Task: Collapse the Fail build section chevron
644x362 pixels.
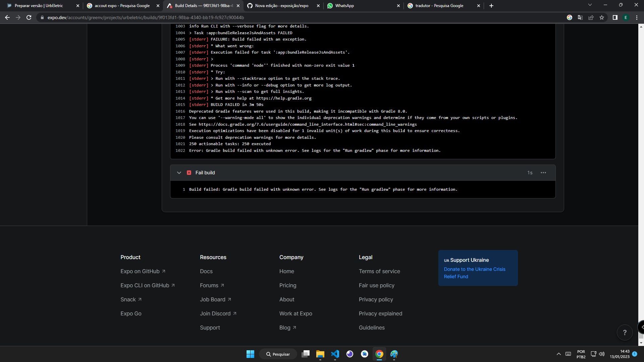Action: (179, 173)
